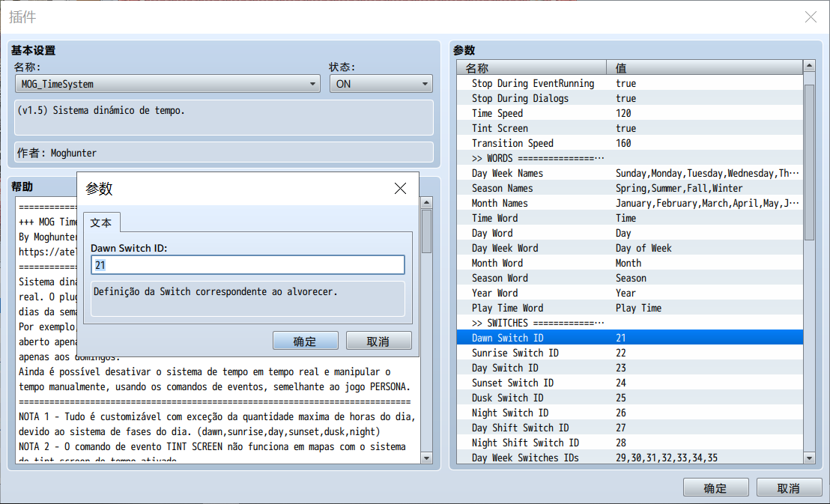Viewport: 830px width, 504px height.
Task: Select the Play Time Word parameter
Action: [x=630, y=308]
